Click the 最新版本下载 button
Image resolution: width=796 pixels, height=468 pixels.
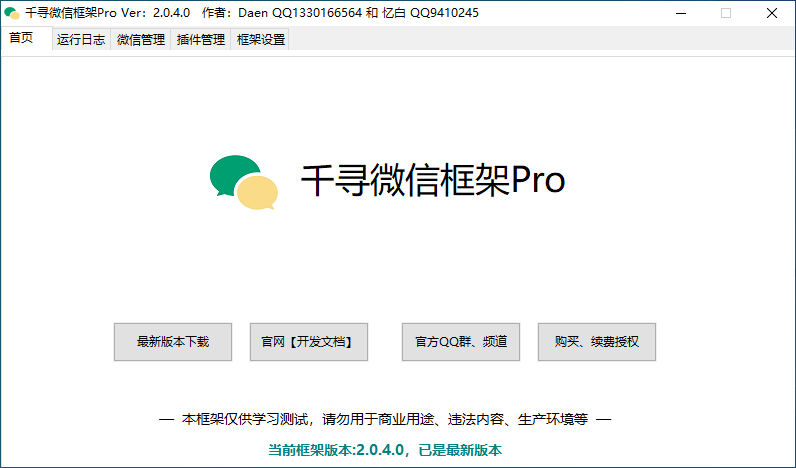point(173,342)
